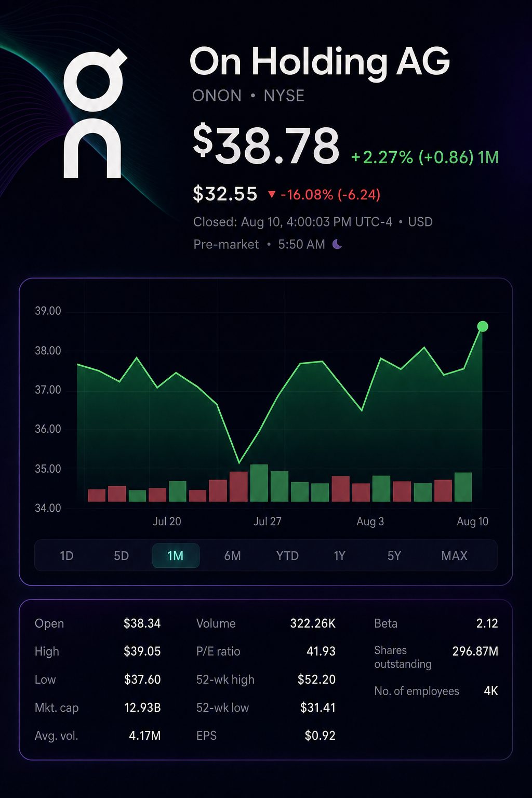532x798 pixels.
Task: Click the 36.00 y-axis label
Action: [48, 429]
